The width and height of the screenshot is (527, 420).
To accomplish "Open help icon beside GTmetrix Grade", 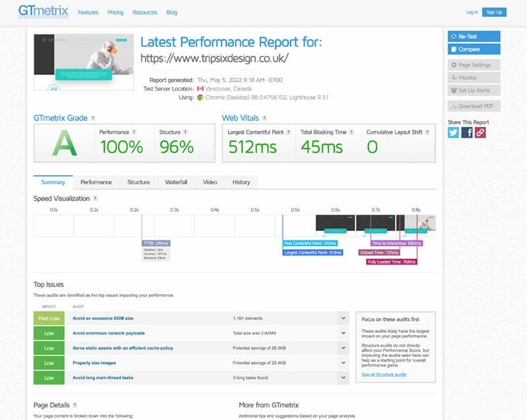I will click(94, 118).
